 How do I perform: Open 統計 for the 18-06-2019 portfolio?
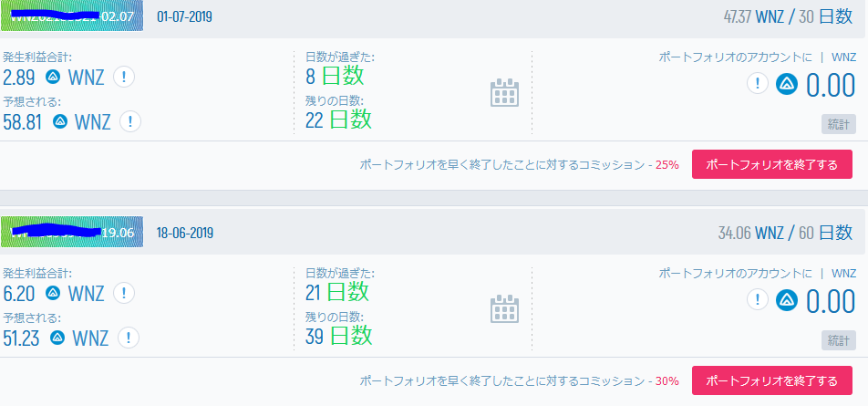coord(839,339)
